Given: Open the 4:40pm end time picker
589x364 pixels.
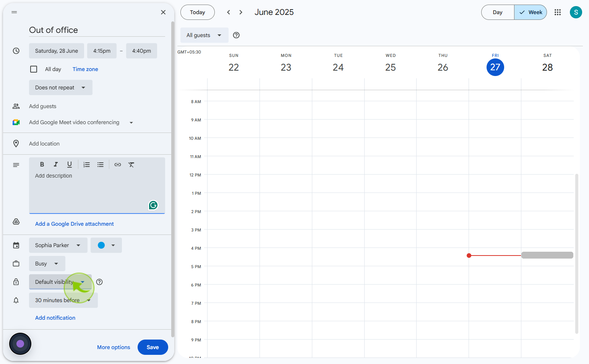Looking at the screenshot, I should [x=141, y=51].
